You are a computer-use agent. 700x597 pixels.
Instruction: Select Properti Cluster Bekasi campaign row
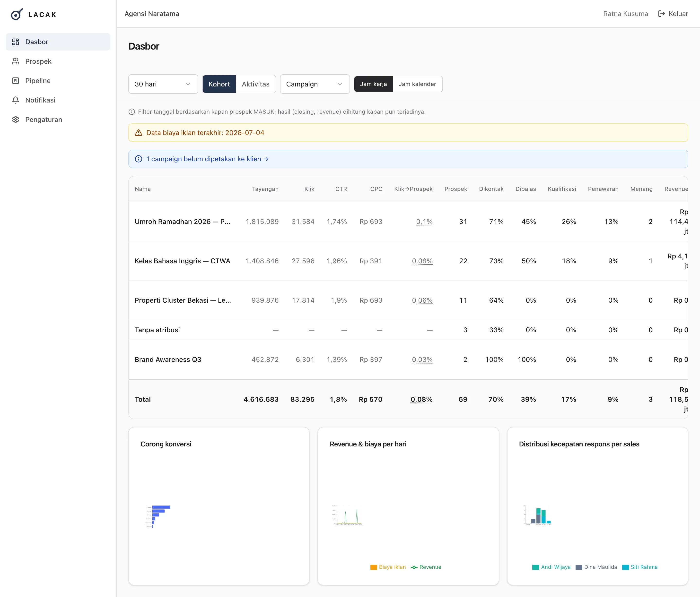(x=408, y=300)
